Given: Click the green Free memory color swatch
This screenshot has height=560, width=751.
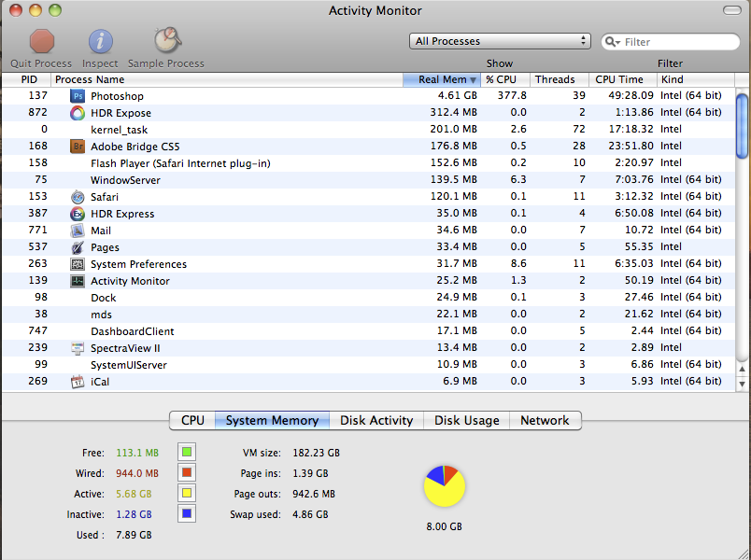Looking at the screenshot, I should [x=187, y=452].
